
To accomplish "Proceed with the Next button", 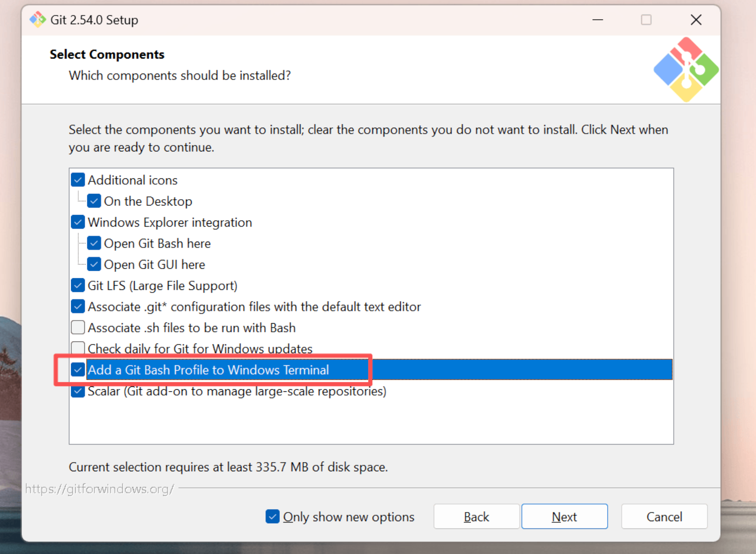I will [x=564, y=517].
